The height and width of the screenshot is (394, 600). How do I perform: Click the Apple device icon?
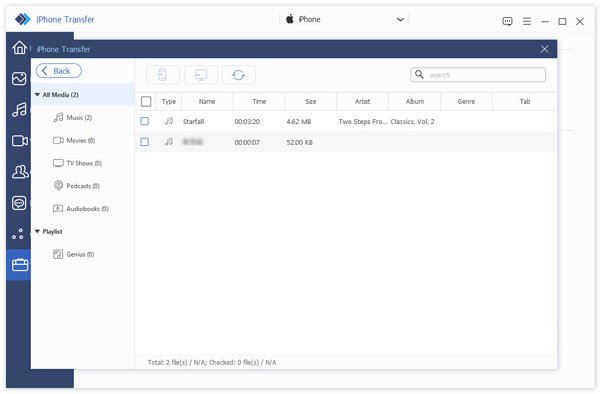point(290,19)
